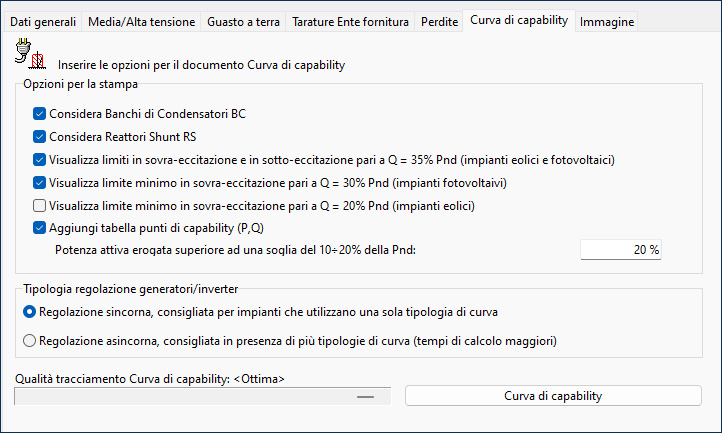Screen dimensions: 722x433
Task: Disable the Q = 30% Pnd fotovoltaici limit
Action: point(39,183)
